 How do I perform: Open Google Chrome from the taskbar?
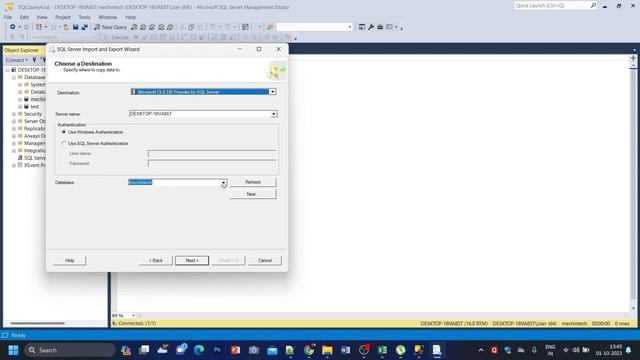[309, 350]
